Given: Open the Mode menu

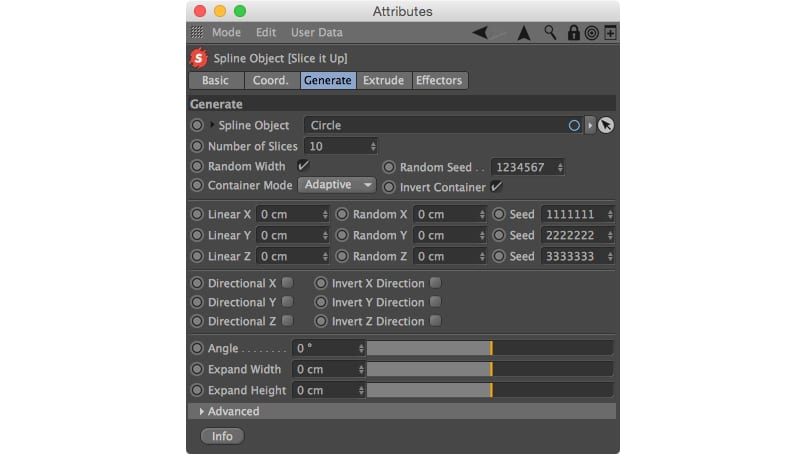Looking at the screenshot, I should point(226,32).
